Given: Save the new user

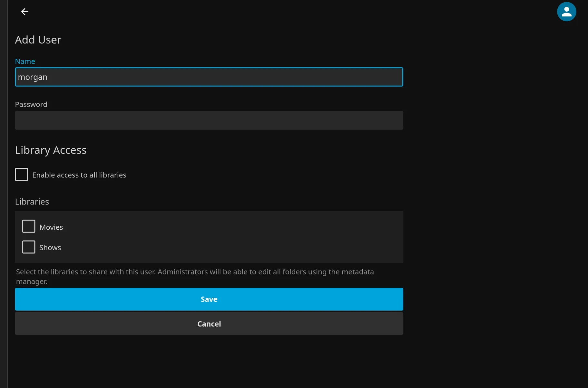Looking at the screenshot, I should 209,299.
